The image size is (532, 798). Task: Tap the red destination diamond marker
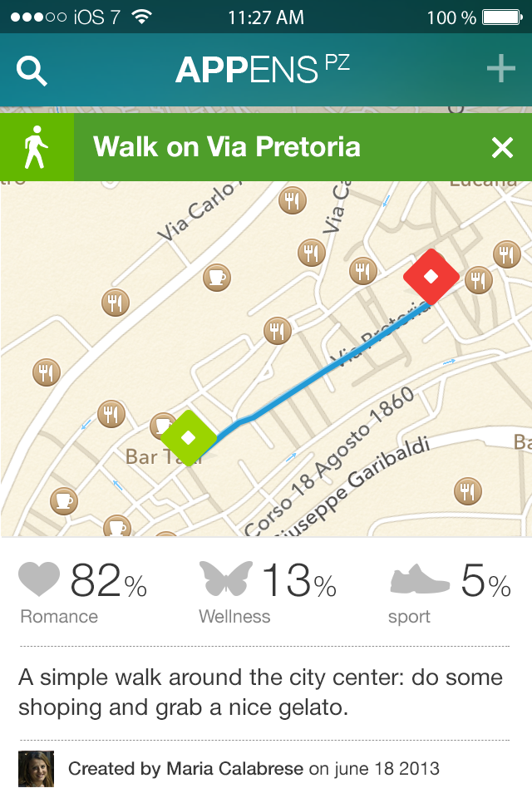[x=431, y=277]
